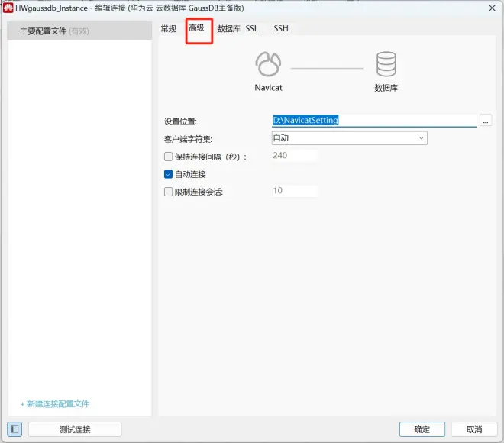This screenshot has height=443, width=504.
Task: Toggle the sidebar panel icon button
Action: click(x=15, y=429)
